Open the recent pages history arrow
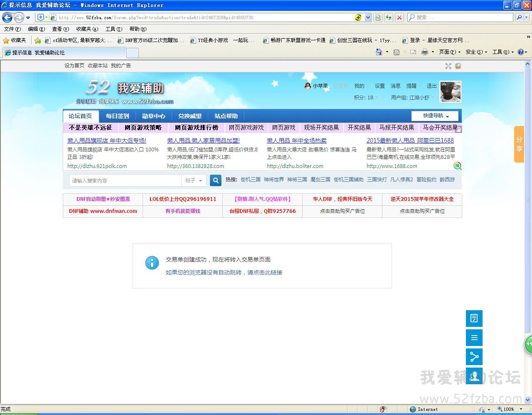The width and height of the screenshot is (532, 415). (x=28, y=17)
